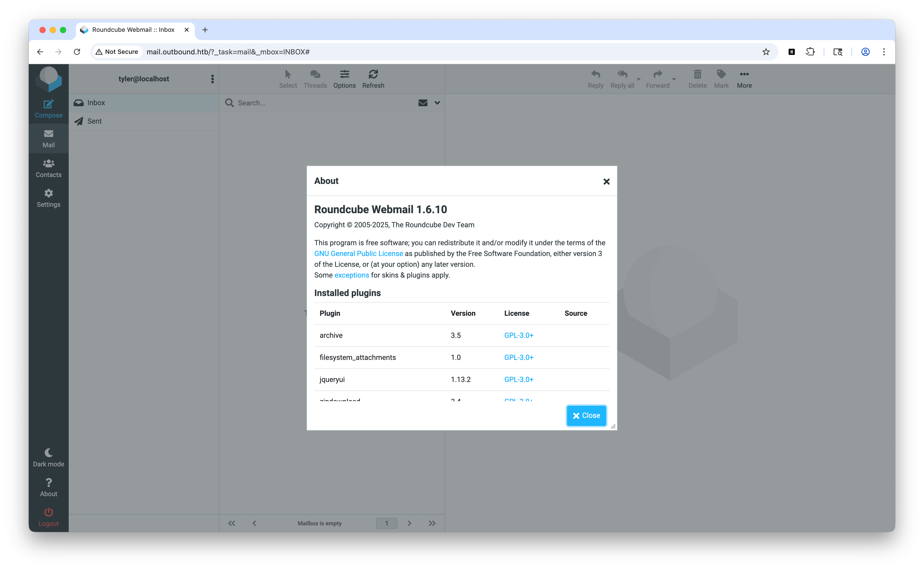Screen dimensions: 924x570
Task: Open a new browser tab
Action: (205, 30)
